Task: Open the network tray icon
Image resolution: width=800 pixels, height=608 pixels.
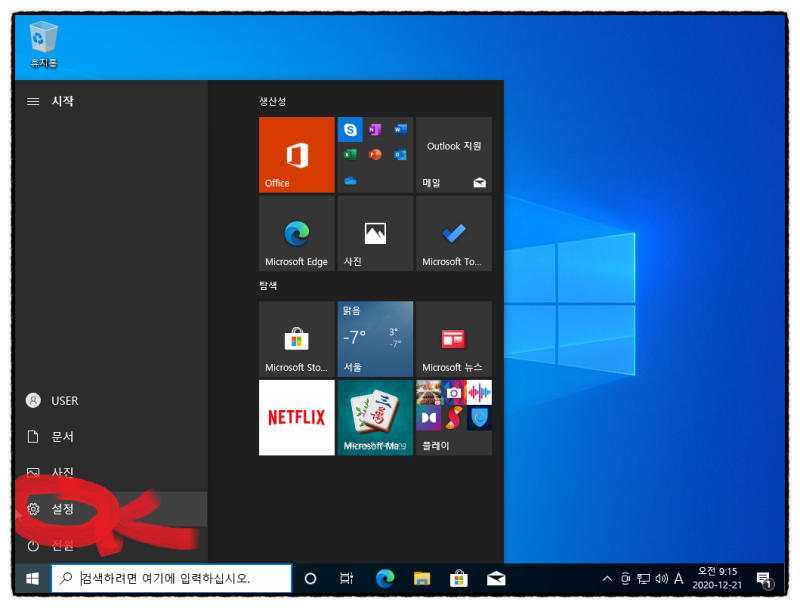Action: pos(643,578)
